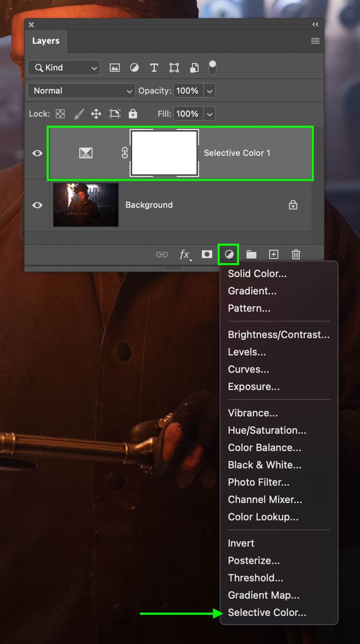Image resolution: width=360 pixels, height=644 pixels.
Task: Create a new layer
Action: [x=273, y=254]
